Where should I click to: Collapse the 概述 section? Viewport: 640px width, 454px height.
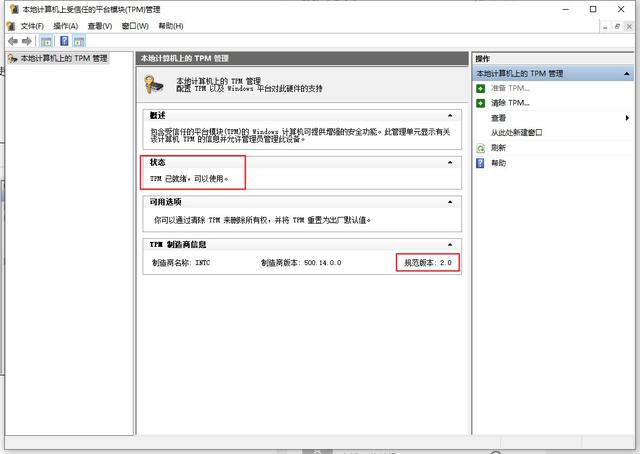pos(450,116)
